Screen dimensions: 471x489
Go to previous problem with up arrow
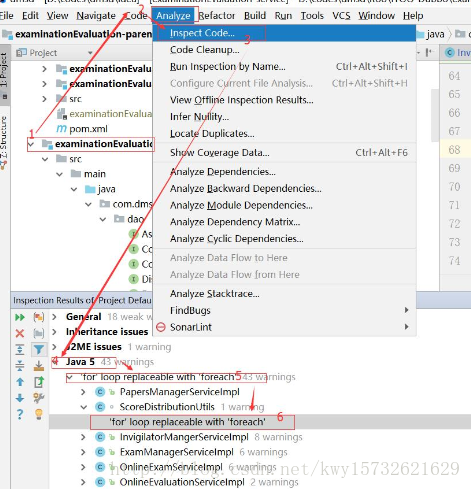tap(20, 382)
